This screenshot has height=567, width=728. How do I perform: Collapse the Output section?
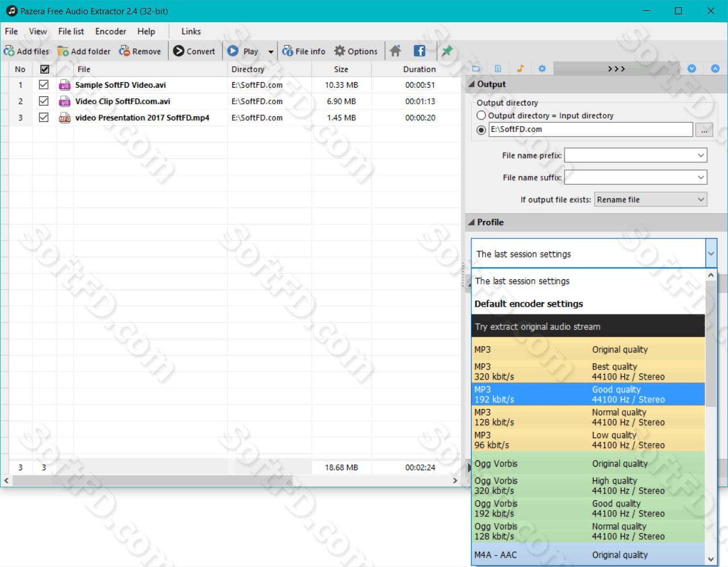click(471, 84)
